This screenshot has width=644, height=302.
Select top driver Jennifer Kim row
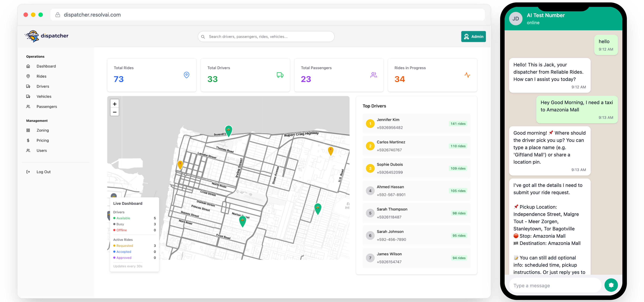(x=416, y=123)
